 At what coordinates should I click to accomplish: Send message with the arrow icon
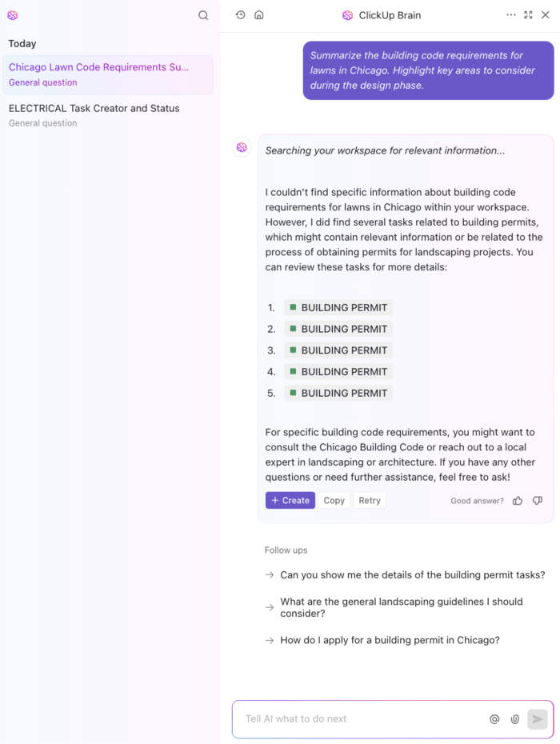538,719
